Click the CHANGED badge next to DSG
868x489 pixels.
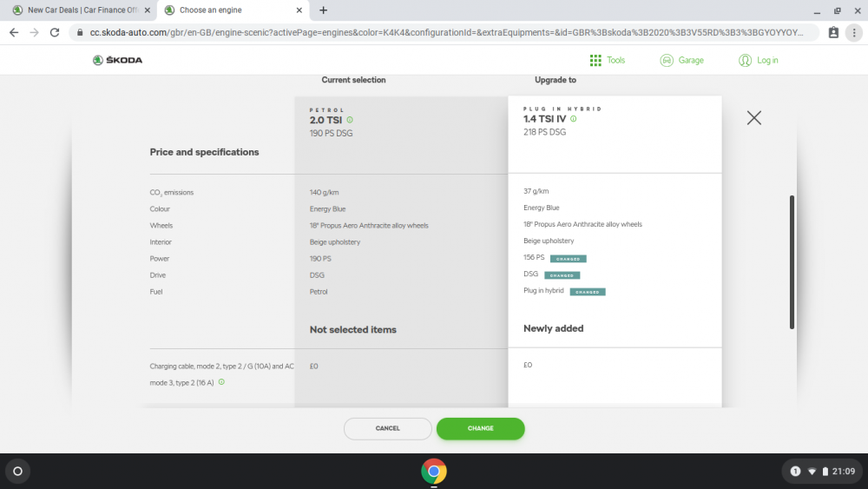coord(562,275)
